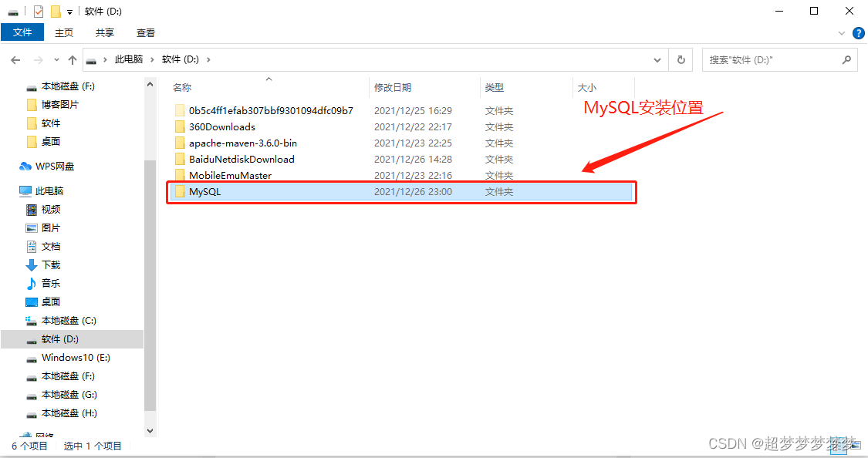
Task: Open 本地磁盘 (G:) drive
Action: [x=69, y=395]
